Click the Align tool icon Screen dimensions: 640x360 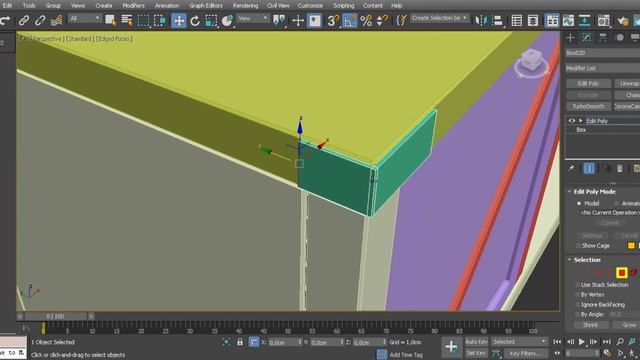click(x=498, y=20)
